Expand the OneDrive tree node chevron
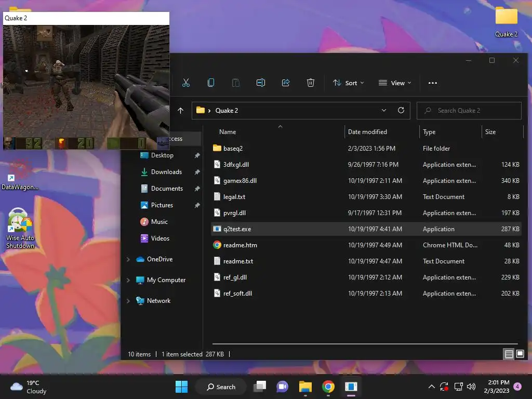The image size is (532, 399). 128,259
